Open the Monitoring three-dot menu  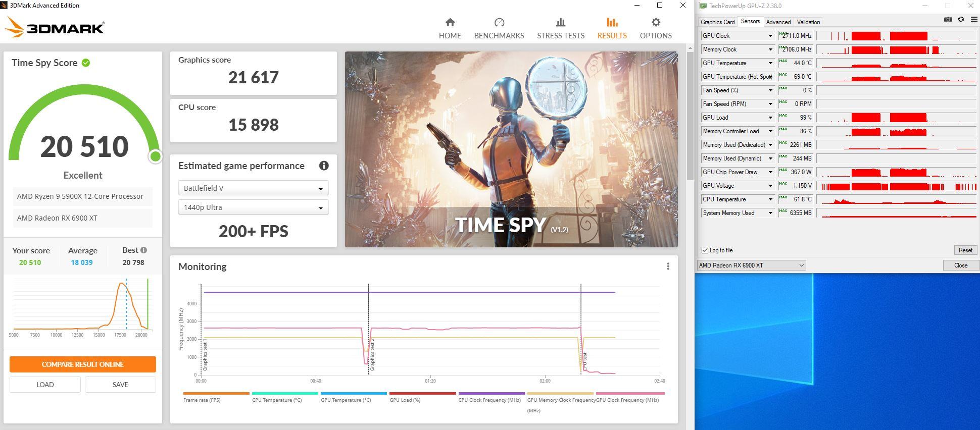(x=668, y=266)
